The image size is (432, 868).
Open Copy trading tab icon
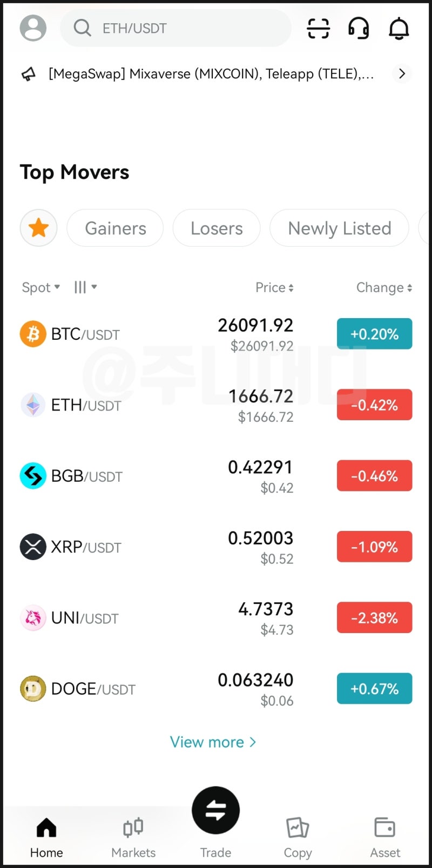(298, 827)
